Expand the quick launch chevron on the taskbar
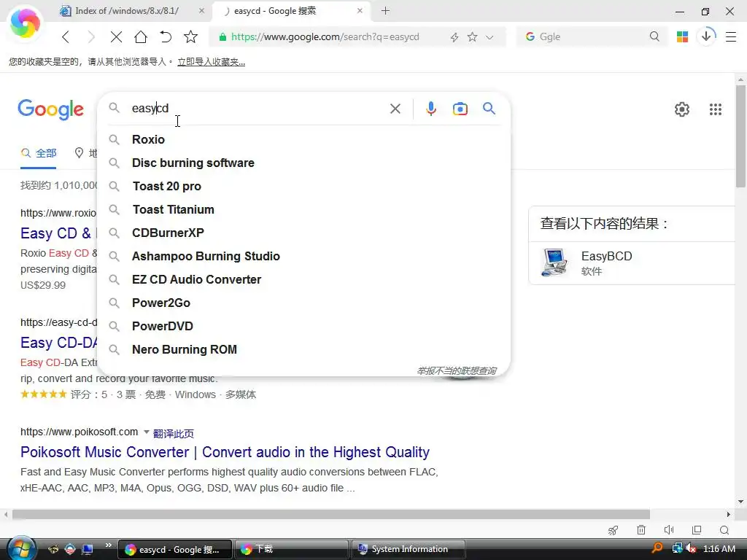This screenshot has height=560, width=747. click(x=109, y=545)
